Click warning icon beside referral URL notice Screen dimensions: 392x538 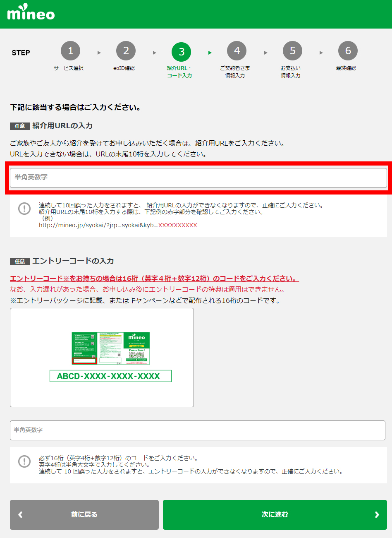click(x=24, y=209)
